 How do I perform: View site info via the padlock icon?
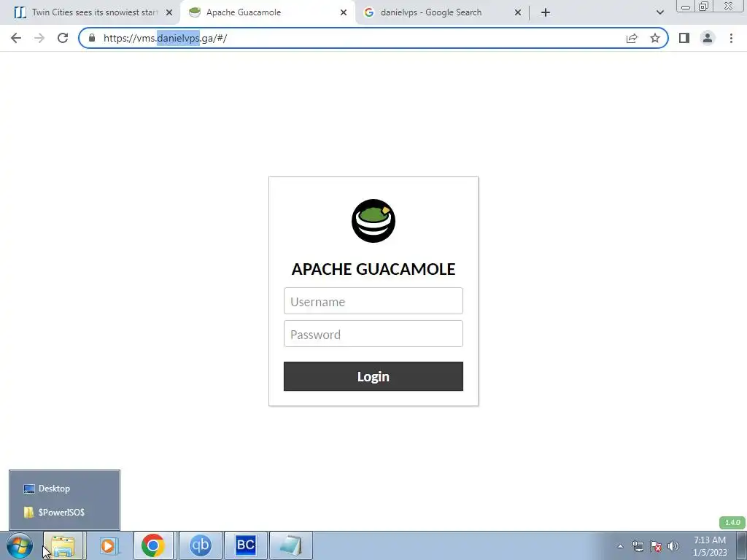[92, 38]
